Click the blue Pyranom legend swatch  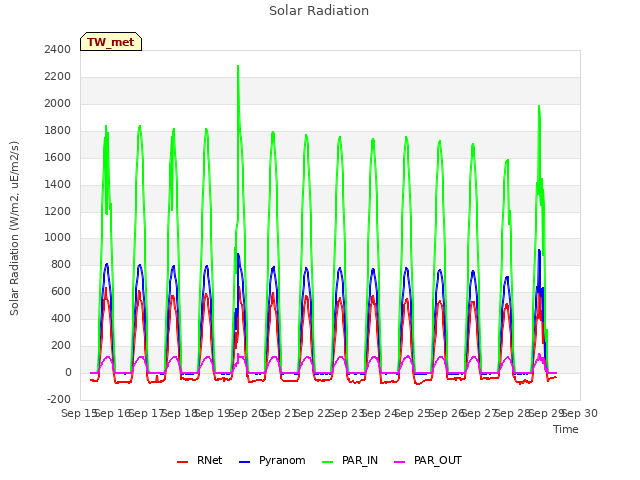244,462
